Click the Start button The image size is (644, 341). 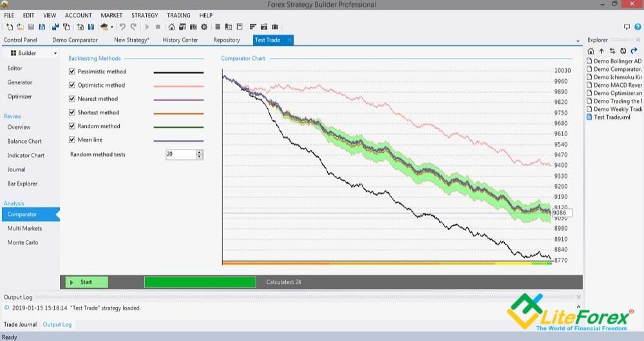click(x=87, y=282)
